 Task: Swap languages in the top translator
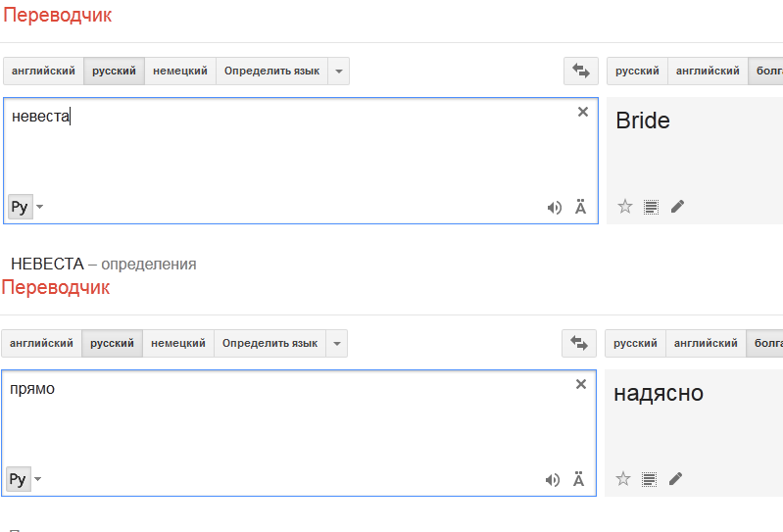[x=581, y=71]
